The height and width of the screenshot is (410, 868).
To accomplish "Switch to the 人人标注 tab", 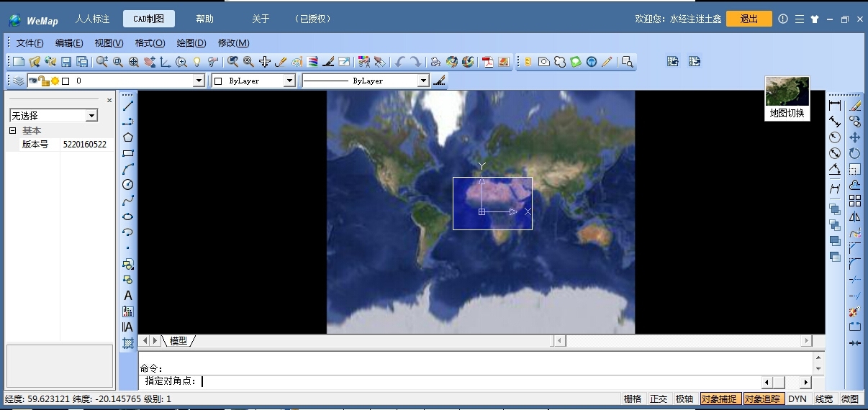I will (x=93, y=19).
